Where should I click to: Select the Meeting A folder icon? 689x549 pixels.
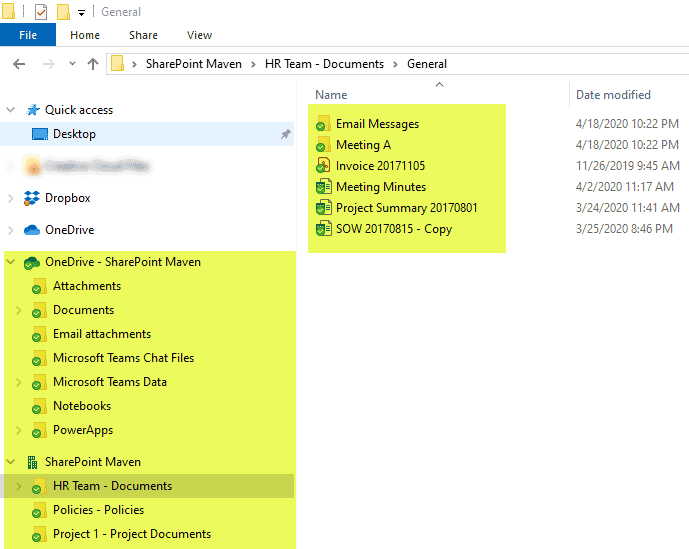point(323,145)
